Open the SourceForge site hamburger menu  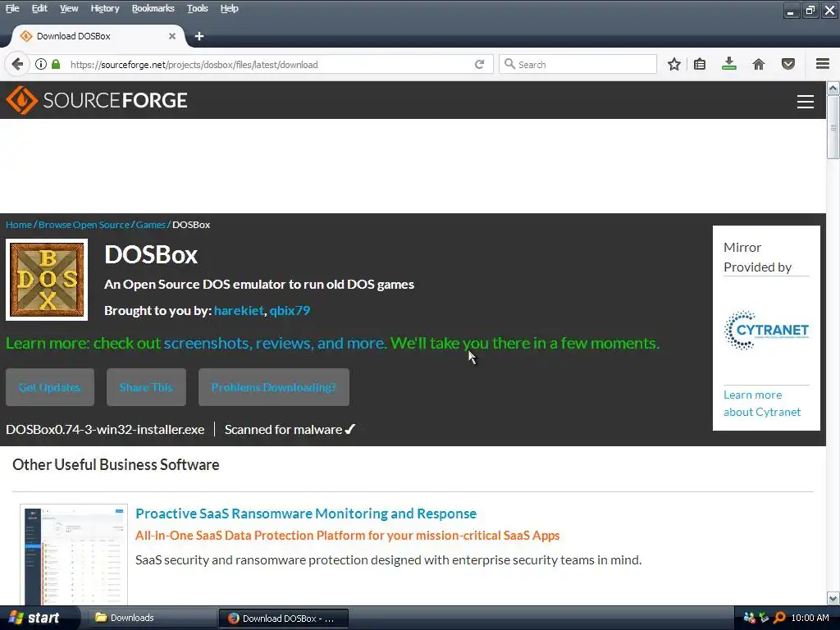point(806,101)
